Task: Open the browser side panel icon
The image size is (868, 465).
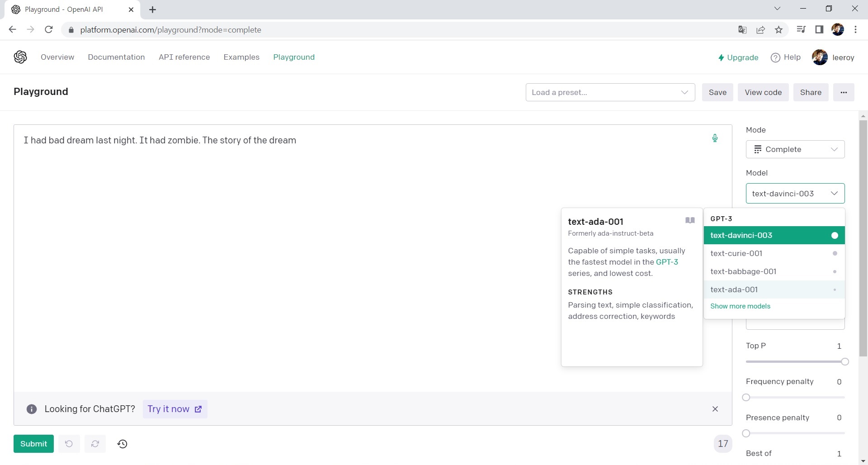Action: pyautogui.click(x=819, y=30)
